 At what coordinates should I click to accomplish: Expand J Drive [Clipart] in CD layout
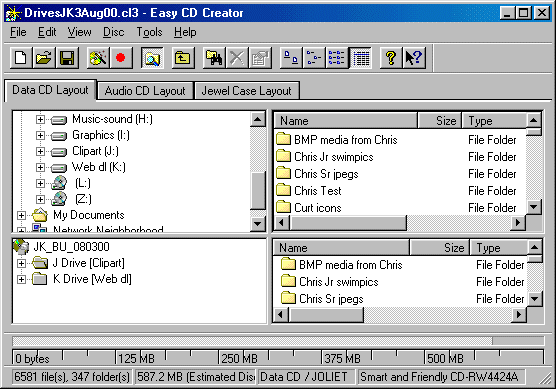(21, 263)
